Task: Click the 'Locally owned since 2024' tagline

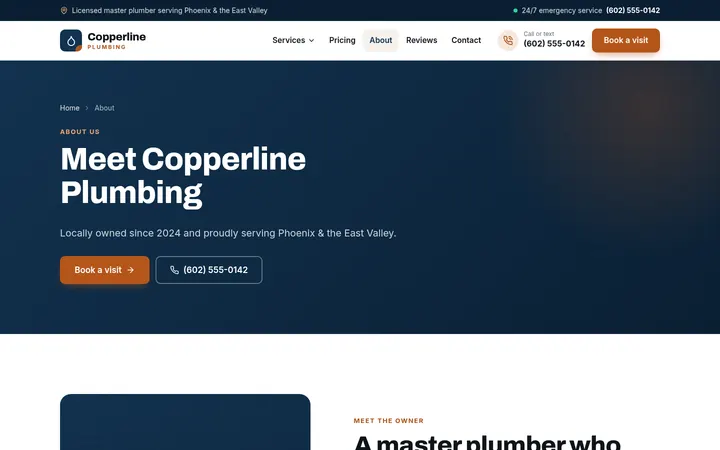Action: pyautogui.click(x=228, y=233)
